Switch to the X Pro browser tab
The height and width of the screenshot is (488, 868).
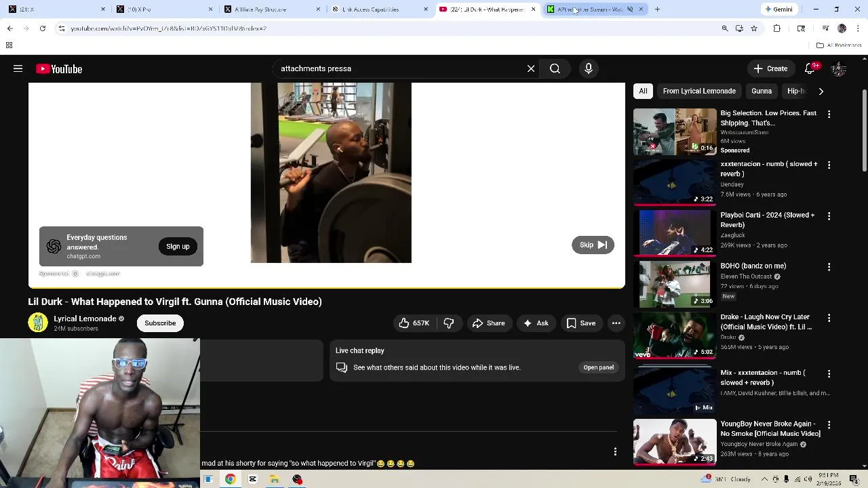[x=163, y=9]
